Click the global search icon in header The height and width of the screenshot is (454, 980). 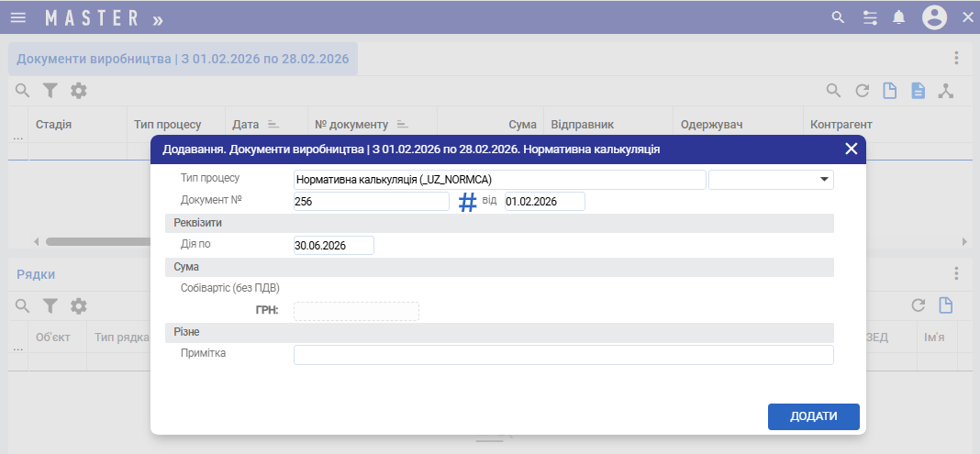(837, 17)
